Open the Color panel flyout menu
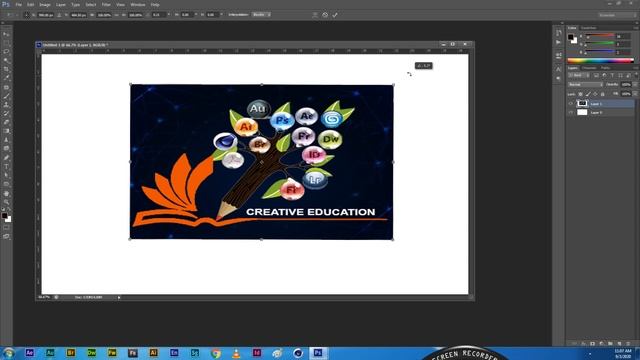The height and width of the screenshot is (360, 640). pyautogui.click(x=635, y=28)
